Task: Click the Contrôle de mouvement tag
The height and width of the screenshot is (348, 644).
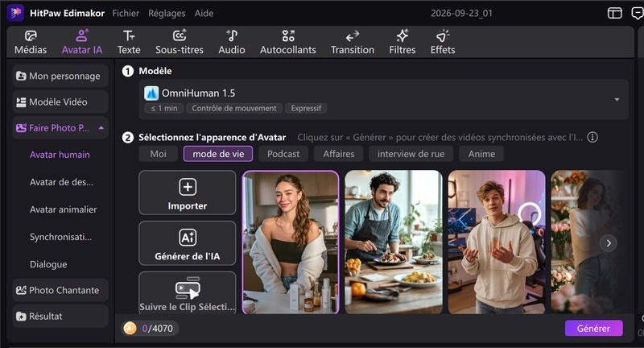Action: (234, 108)
